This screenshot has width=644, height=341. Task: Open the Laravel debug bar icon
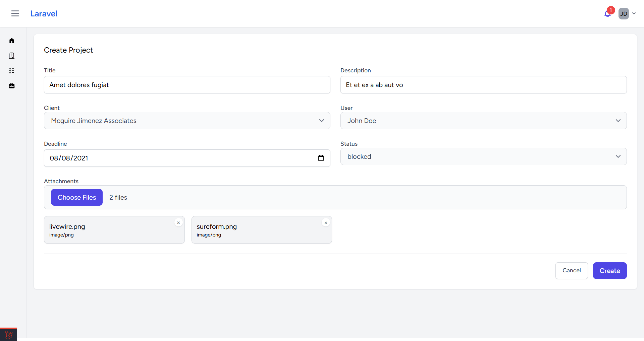[x=8, y=335]
